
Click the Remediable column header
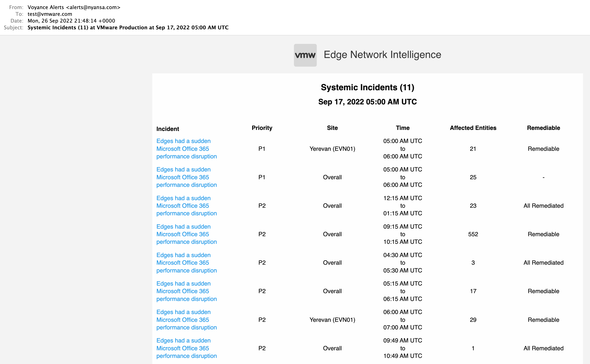(544, 128)
